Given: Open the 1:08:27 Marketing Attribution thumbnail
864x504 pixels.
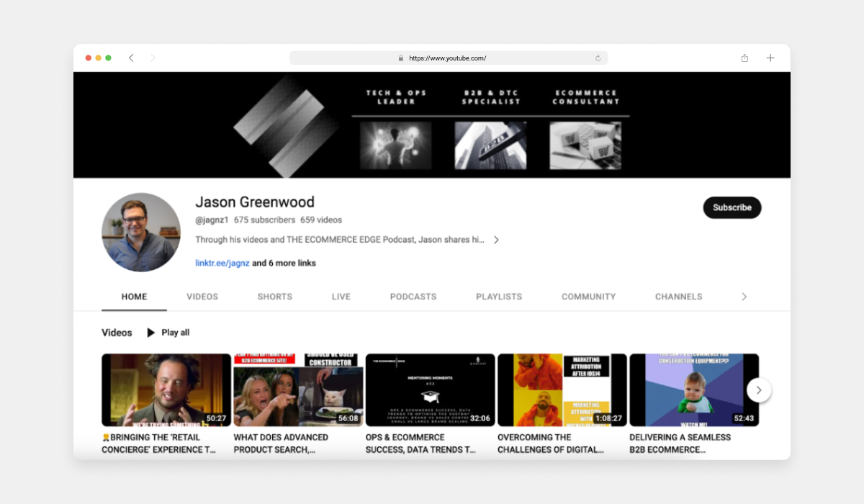Looking at the screenshot, I should 562,390.
